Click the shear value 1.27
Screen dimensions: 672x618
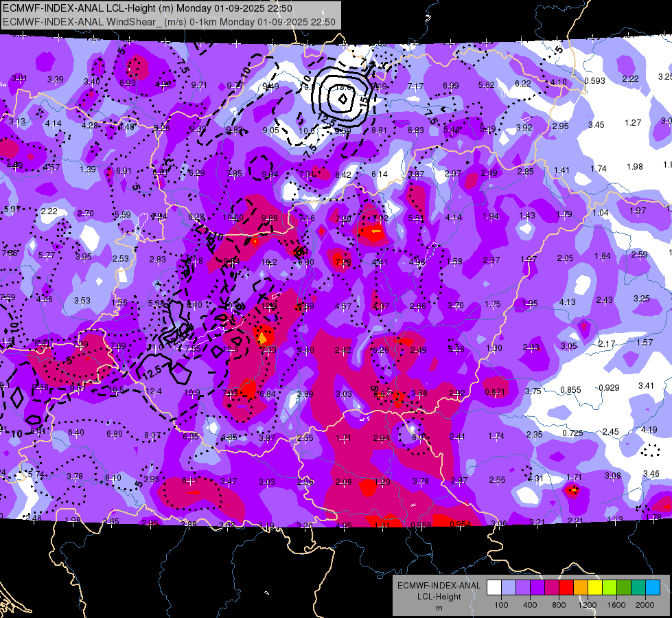coord(633,123)
